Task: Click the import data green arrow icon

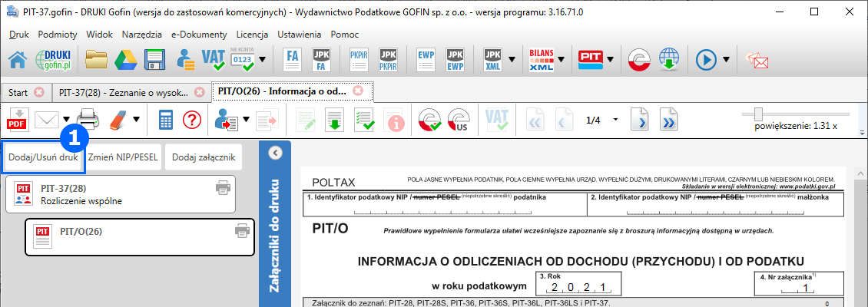Action: point(334,119)
